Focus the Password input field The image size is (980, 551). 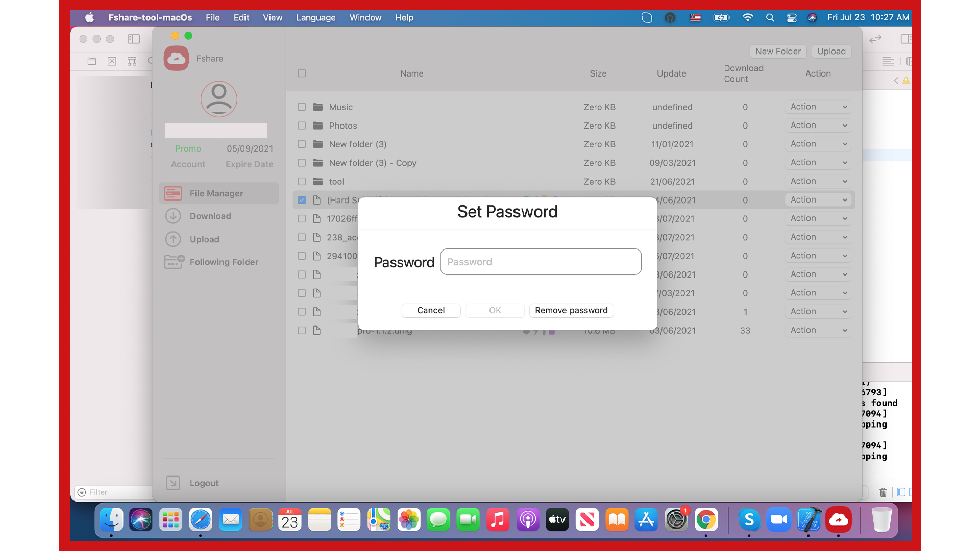pos(541,262)
